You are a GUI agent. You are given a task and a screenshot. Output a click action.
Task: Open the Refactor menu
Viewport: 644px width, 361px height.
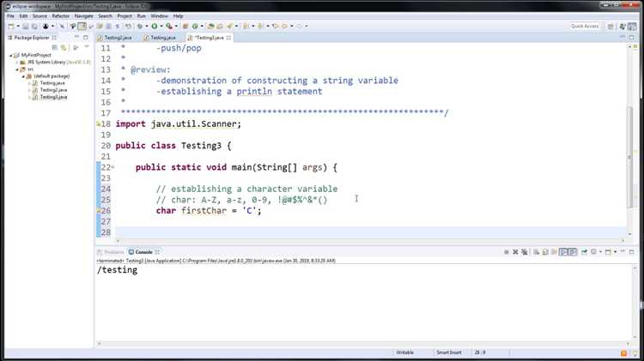[x=60, y=15]
